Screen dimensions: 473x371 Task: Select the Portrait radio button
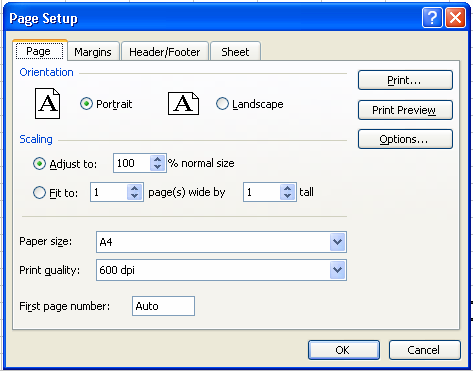pyautogui.click(x=86, y=104)
